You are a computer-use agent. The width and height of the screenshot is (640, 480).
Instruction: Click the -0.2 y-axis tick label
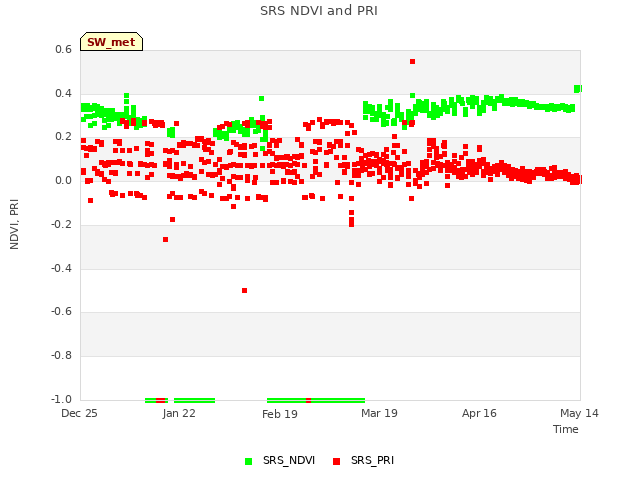(61, 224)
